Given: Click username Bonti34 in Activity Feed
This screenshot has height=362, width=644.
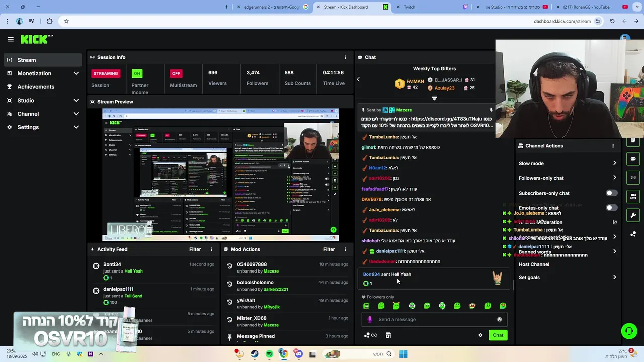Looking at the screenshot, I should coord(112,264).
